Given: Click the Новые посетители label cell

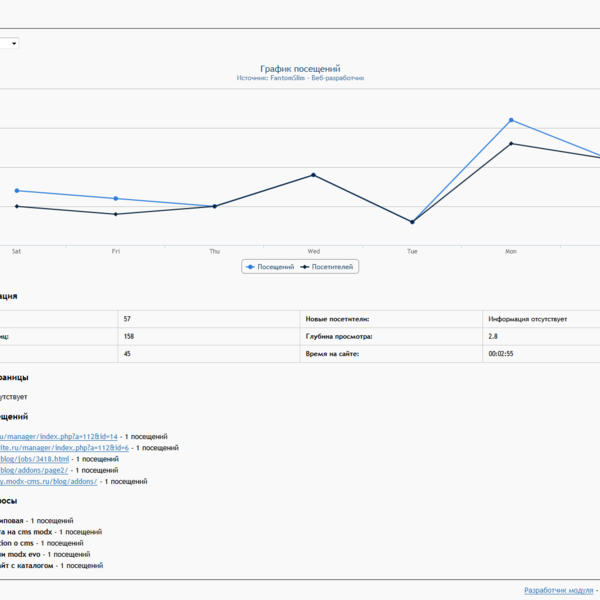Looking at the screenshot, I should (391, 319).
